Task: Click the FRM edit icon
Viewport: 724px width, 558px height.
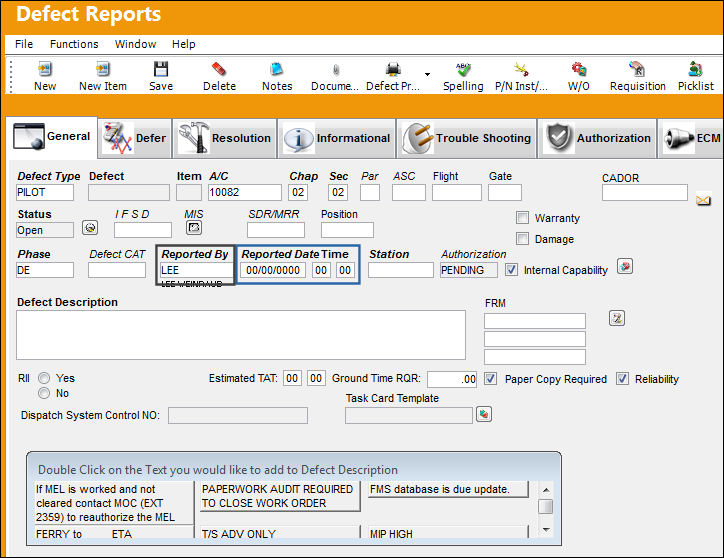Action: pos(617,318)
